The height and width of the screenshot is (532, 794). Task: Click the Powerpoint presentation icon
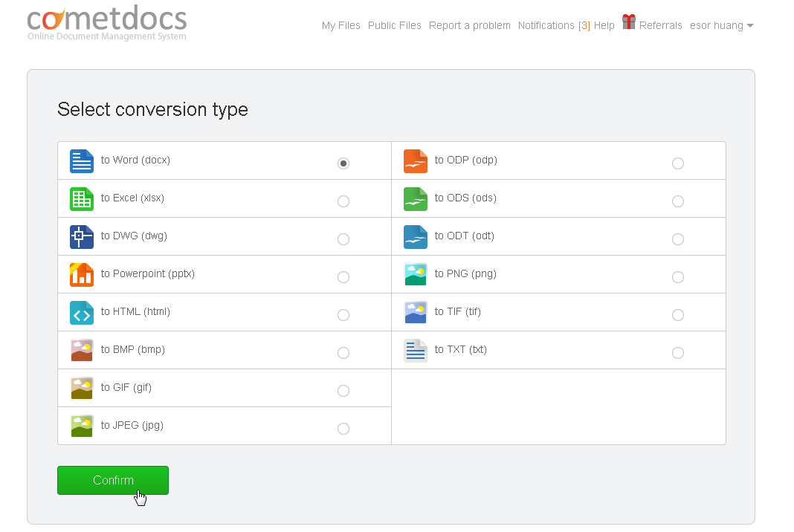tap(81, 274)
